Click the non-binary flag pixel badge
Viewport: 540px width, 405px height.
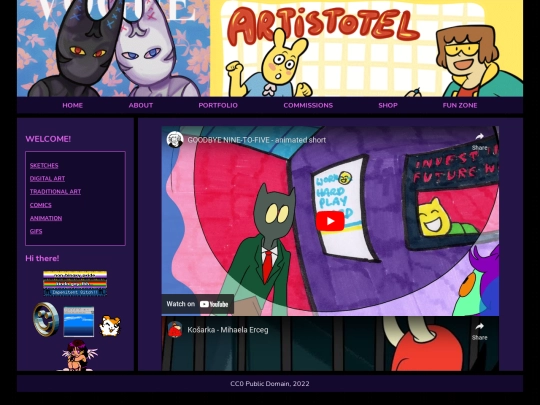point(75,275)
